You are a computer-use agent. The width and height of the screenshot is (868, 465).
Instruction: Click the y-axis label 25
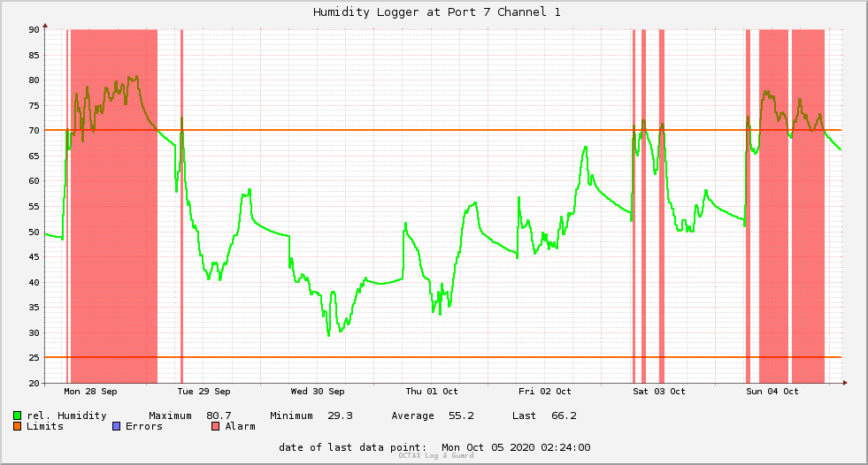35,358
